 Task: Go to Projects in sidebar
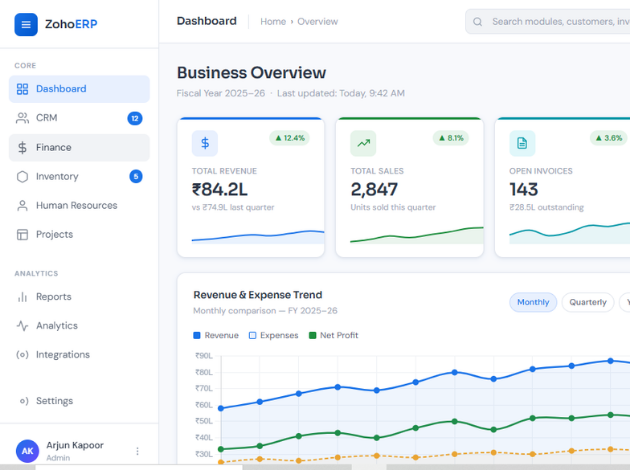point(79,235)
